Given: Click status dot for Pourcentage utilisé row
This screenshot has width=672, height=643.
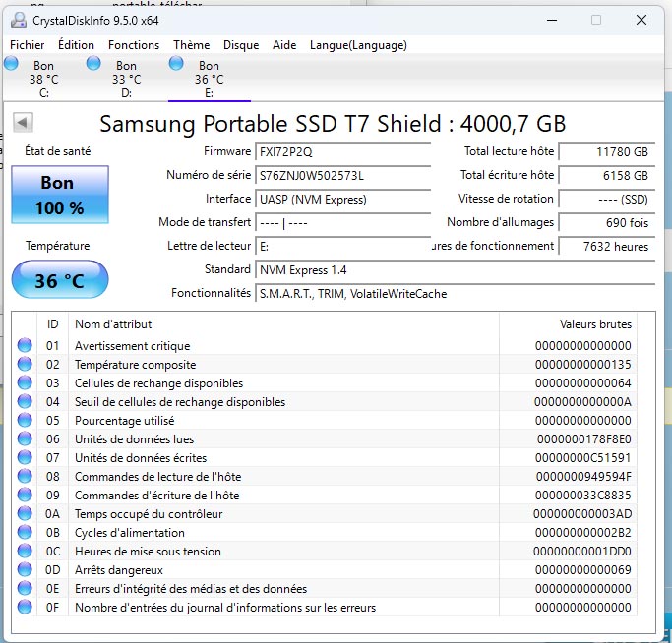Looking at the screenshot, I should pos(25,420).
